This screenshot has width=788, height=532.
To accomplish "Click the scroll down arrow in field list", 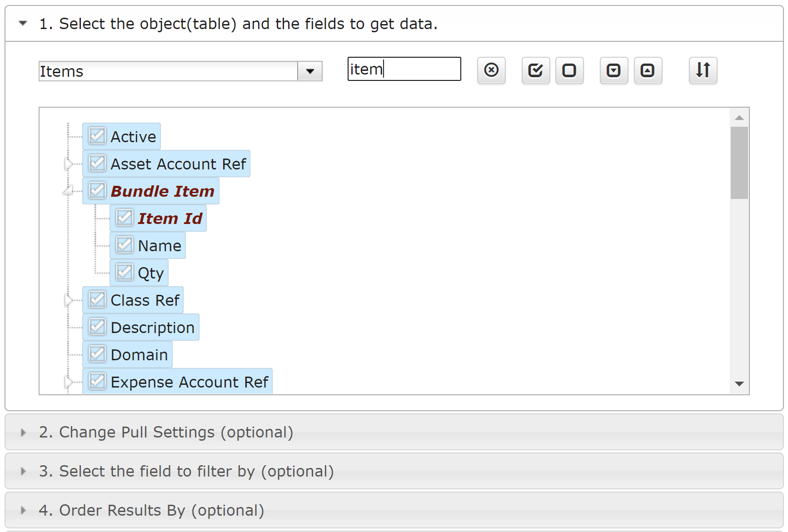I will pos(739,384).
